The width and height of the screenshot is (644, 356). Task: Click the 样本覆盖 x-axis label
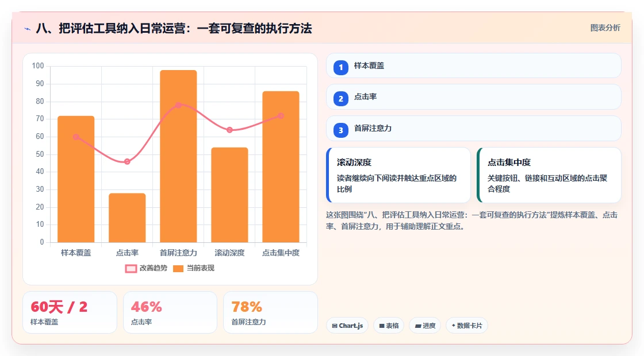point(76,253)
